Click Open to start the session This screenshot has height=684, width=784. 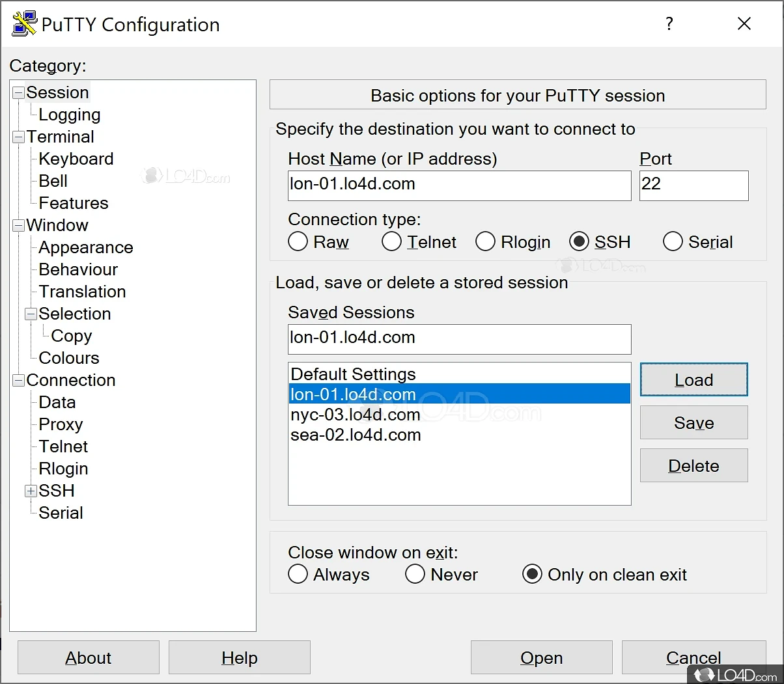coord(541,658)
